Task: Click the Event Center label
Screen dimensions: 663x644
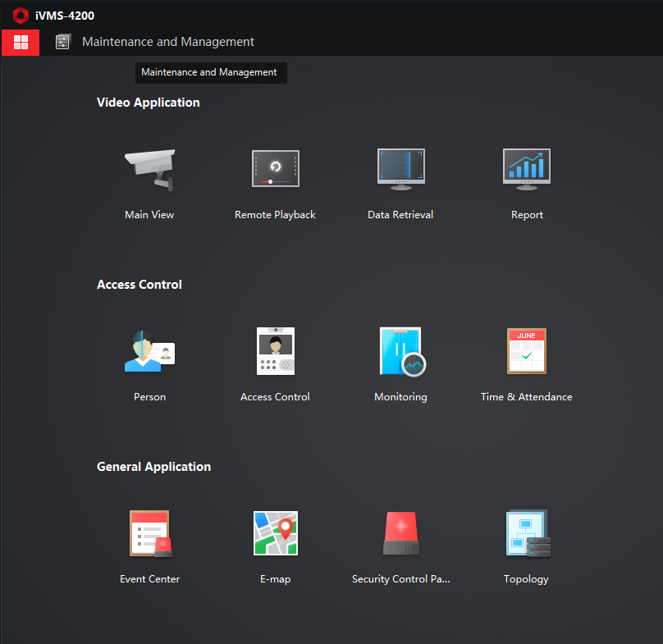Action: click(x=149, y=579)
